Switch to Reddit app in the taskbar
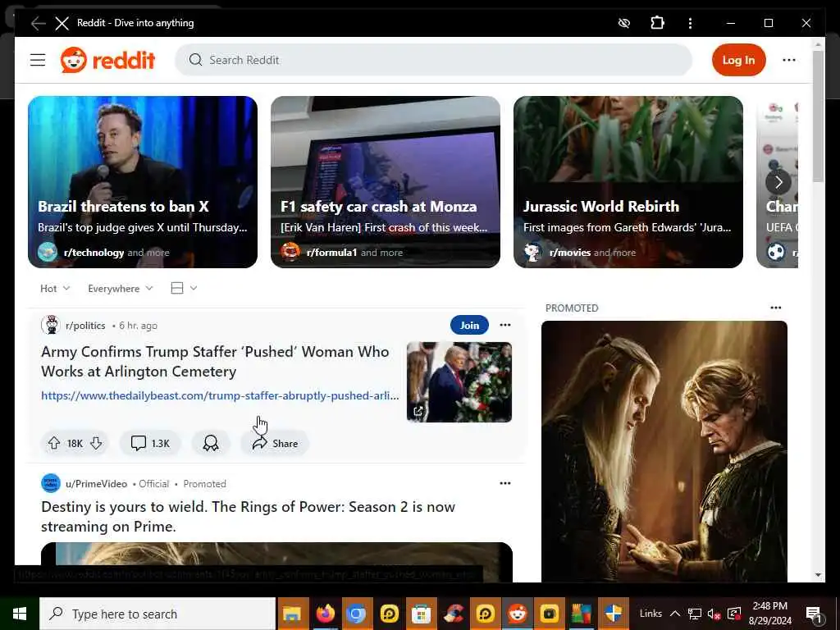The image size is (840, 630). [518, 614]
